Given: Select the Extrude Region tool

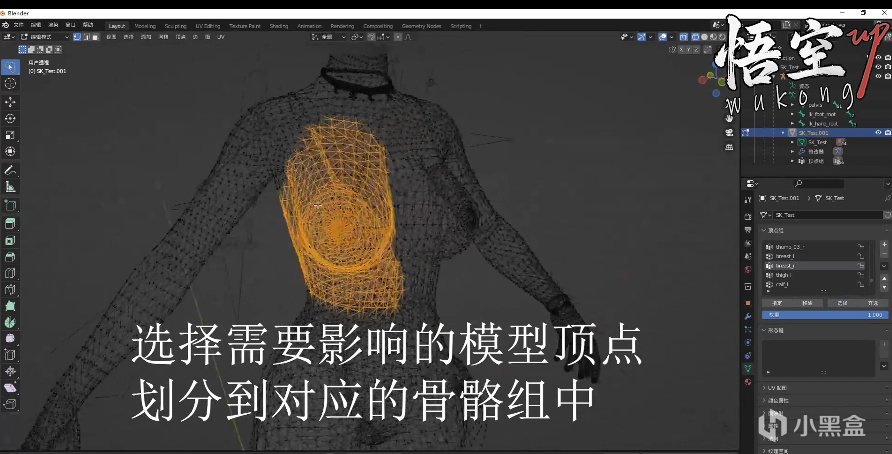Looking at the screenshot, I should 10,224.
